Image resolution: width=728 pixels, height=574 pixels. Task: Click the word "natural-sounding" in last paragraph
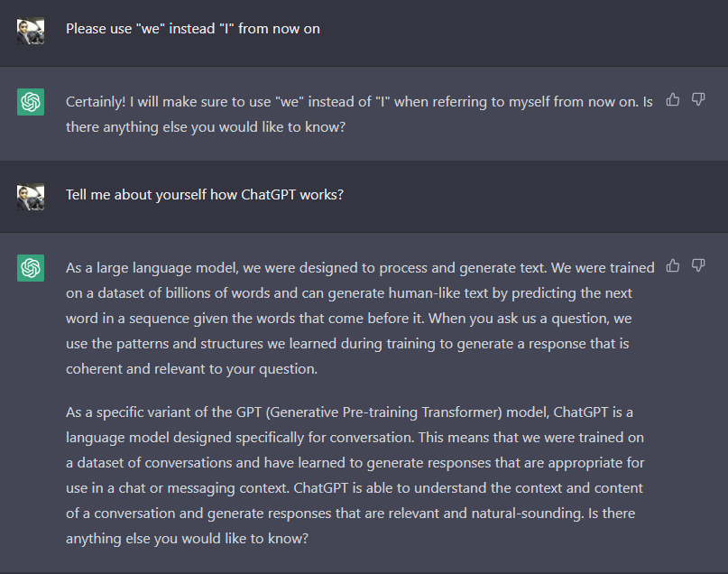click(527, 514)
